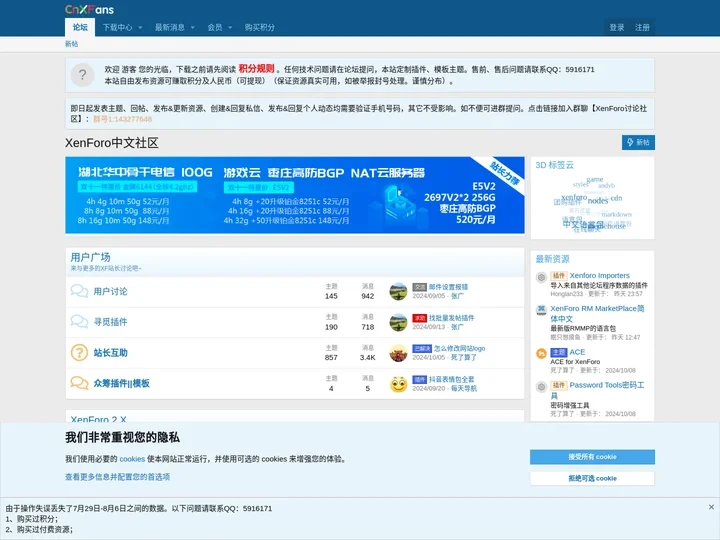
Task: Open the cookies link in privacy notice
Action: (132, 459)
